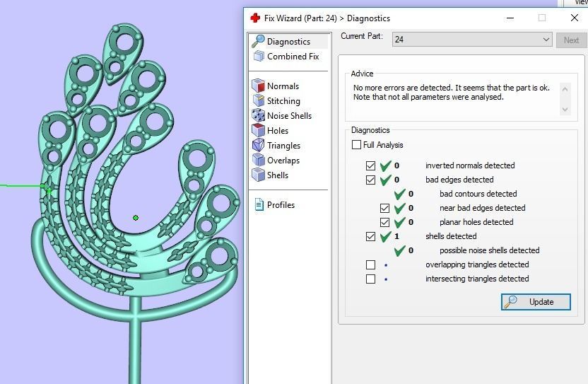588x384 pixels.
Task: Click the Advice message text
Action: click(451, 93)
